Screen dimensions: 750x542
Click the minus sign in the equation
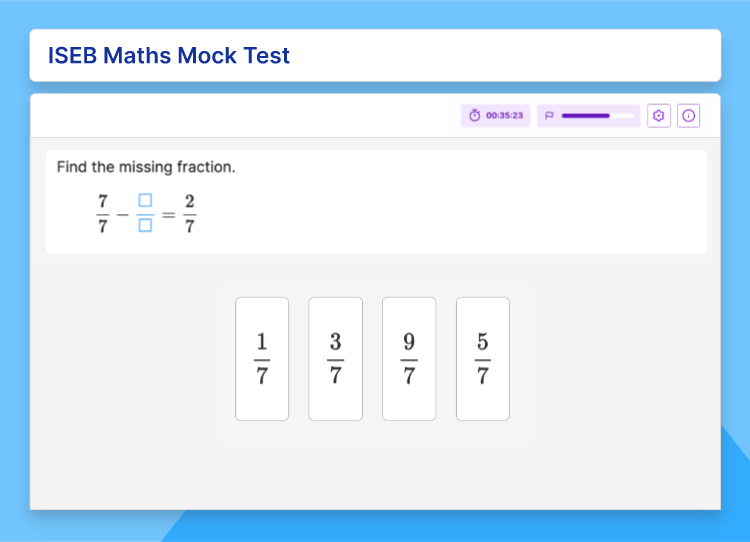pyautogui.click(x=122, y=214)
